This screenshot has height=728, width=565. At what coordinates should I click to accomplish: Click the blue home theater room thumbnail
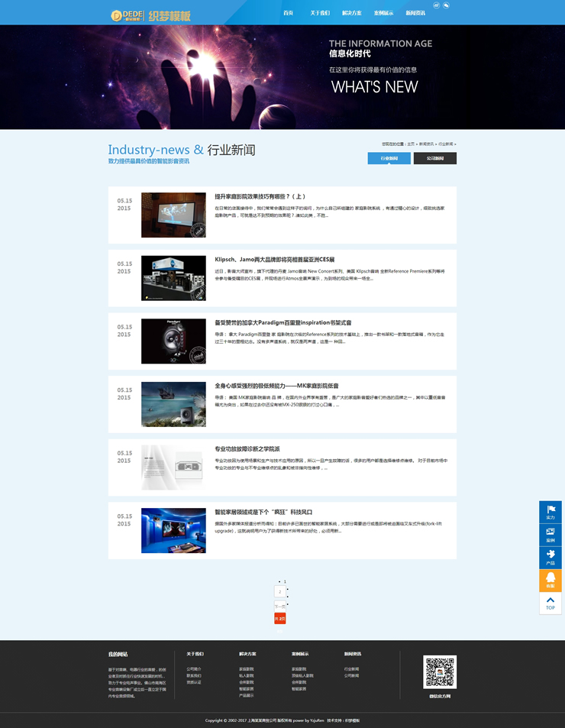tap(173, 530)
